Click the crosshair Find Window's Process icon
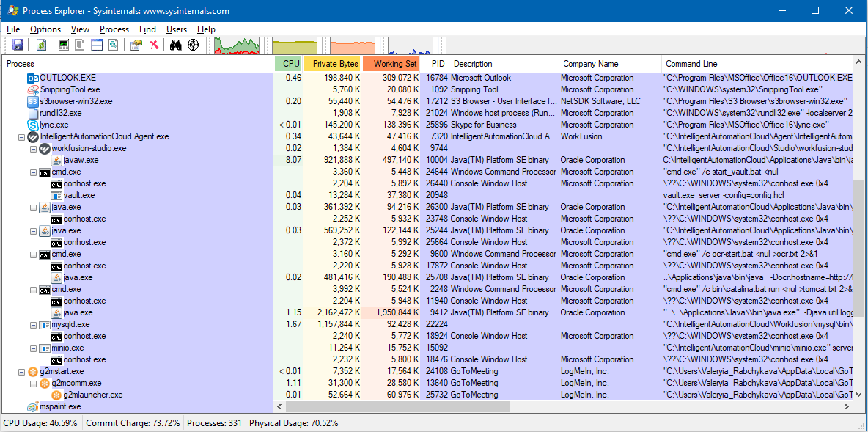868x432 pixels. [194, 45]
